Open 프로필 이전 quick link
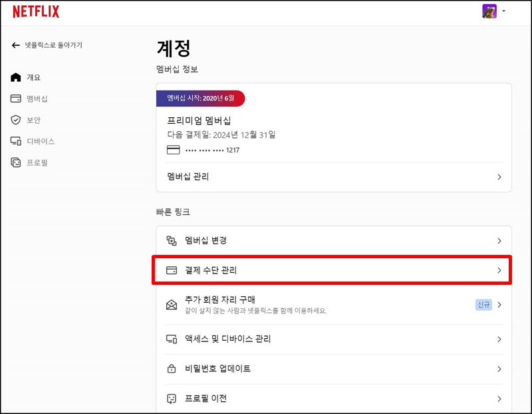This screenshot has width=532, height=414. [x=334, y=399]
